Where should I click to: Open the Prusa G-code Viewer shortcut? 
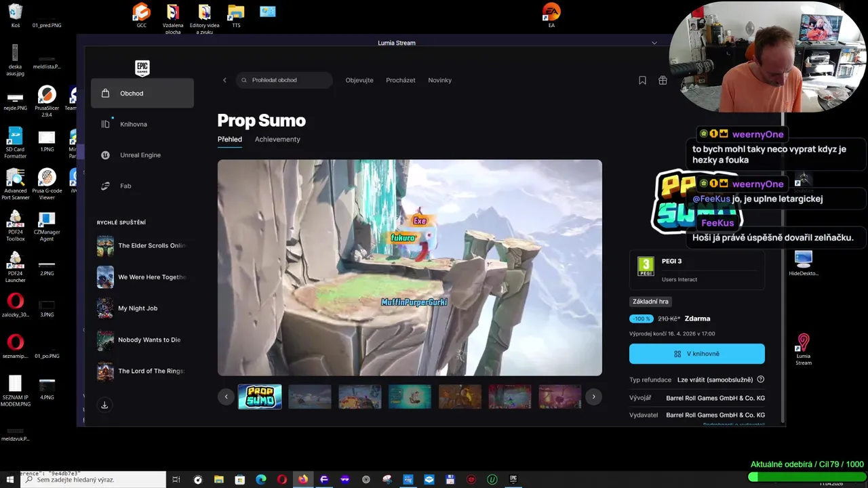pyautogui.click(x=47, y=184)
